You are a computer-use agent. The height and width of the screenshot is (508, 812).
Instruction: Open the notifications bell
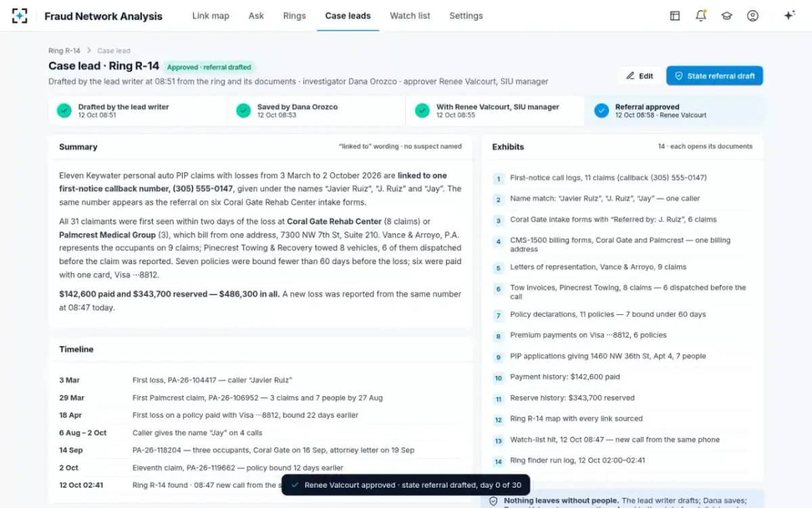click(700, 16)
